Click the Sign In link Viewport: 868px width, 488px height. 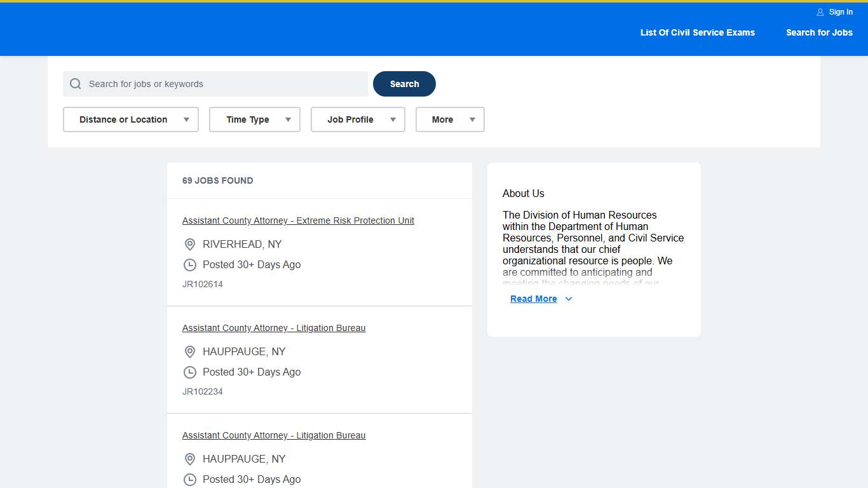coord(841,12)
